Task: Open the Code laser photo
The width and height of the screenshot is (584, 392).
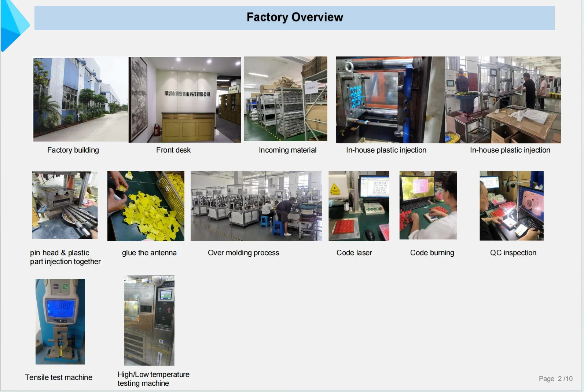Action: click(359, 206)
